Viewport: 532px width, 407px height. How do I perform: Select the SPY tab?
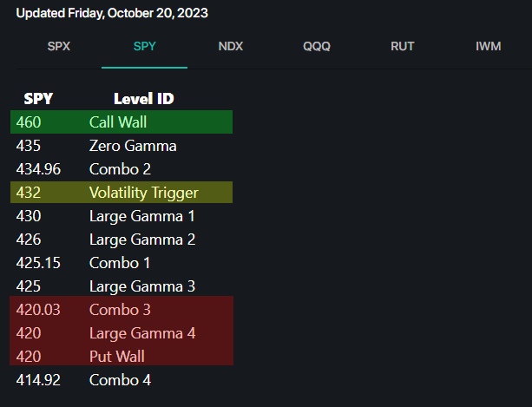pos(145,46)
